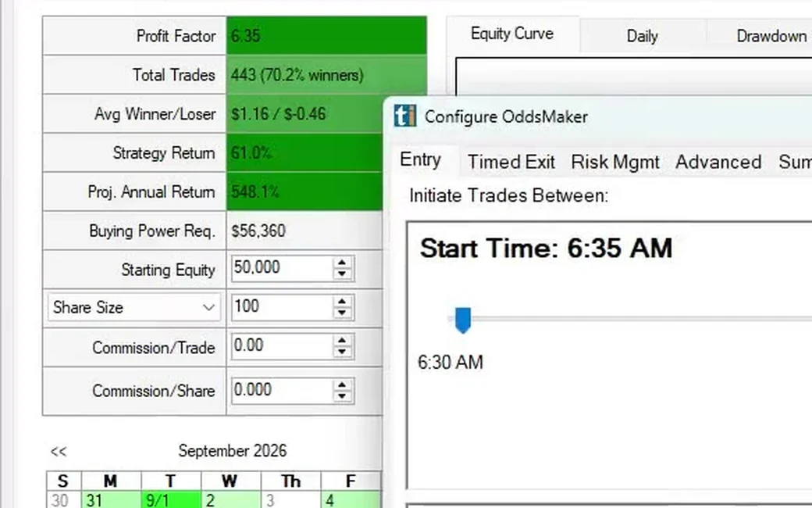The height and width of the screenshot is (508, 812).
Task: Select calendar day 2 under Wednesday
Action: click(231, 499)
